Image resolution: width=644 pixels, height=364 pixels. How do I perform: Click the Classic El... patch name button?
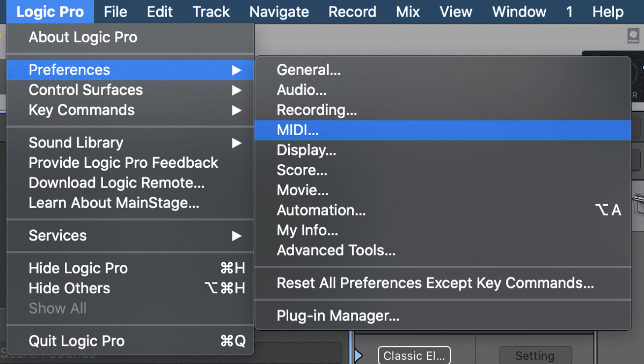pyautogui.click(x=414, y=355)
